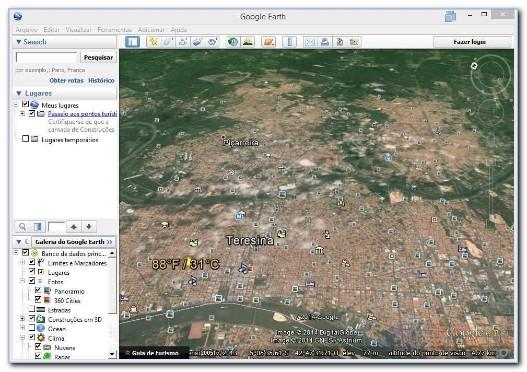527x372 pixels.
Task: Open the Obter rotas link
Action: click(x=67, y=81)
